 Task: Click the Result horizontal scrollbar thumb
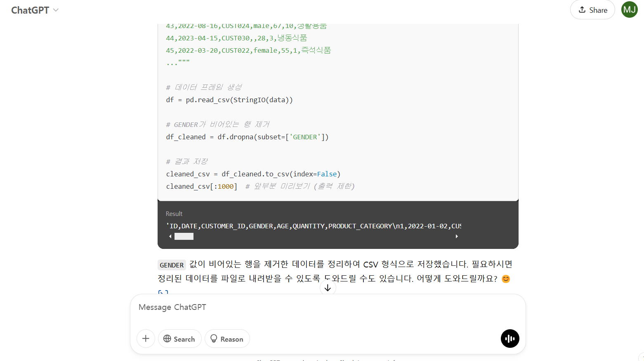coord(184,237)
